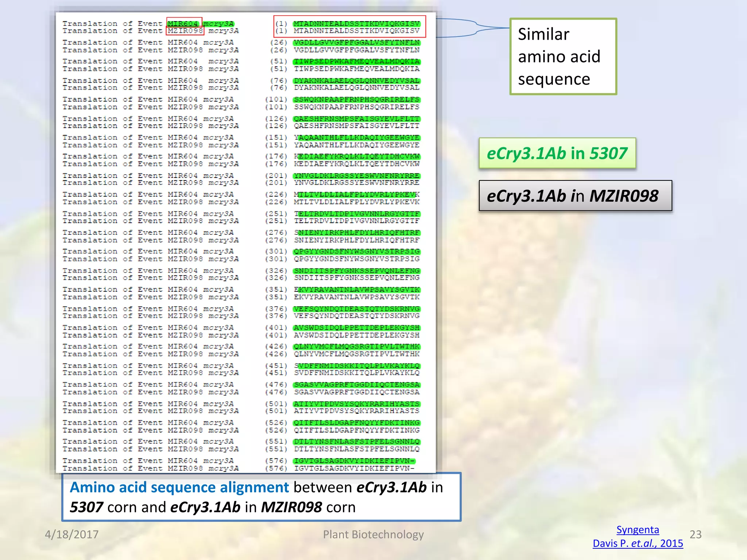The height and width of the screenshot is (560, 747).
Task: Click the MZIR098 sequence row at position 301
Action: click(x=356, y=259)
